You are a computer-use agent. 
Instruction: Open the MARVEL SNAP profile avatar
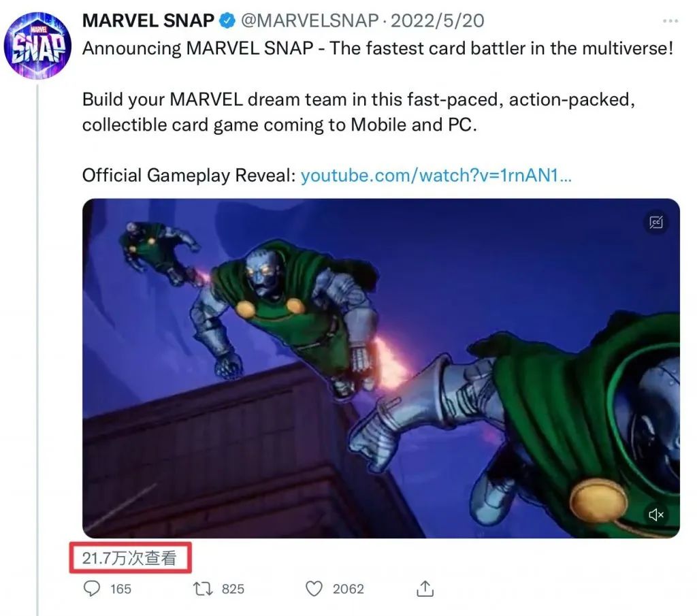tap(38, 44)
